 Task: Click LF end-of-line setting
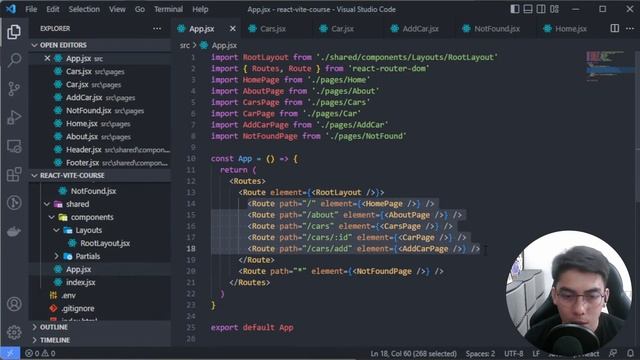pos(536,353)
